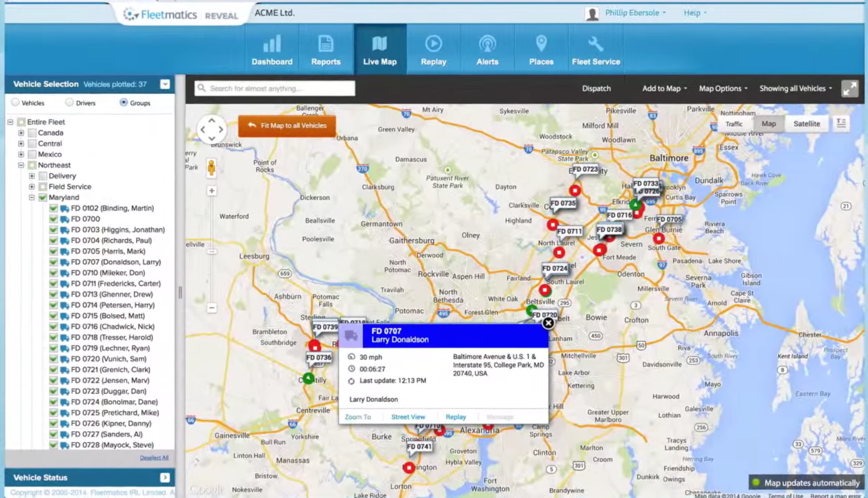
Task: Check the Canada group checkbox
Action: point(32,133)
